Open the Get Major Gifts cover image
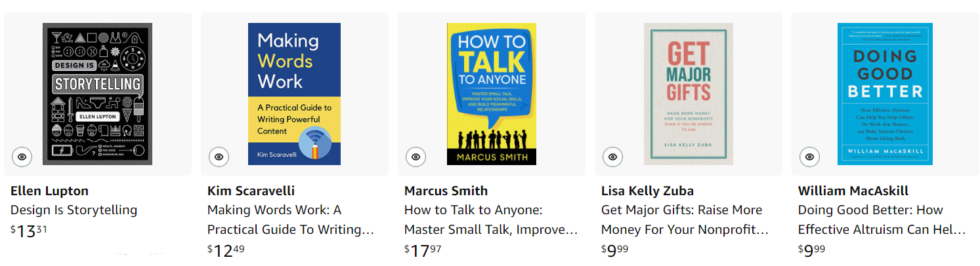This screenshot has width=980, height=266. (x=689, y=94)
